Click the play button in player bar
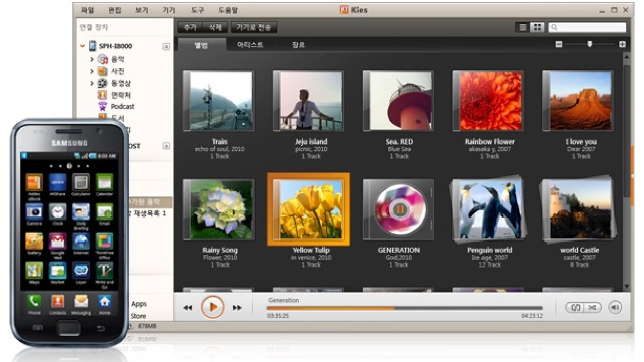This screenshot has height=362, width=644. 213,307
